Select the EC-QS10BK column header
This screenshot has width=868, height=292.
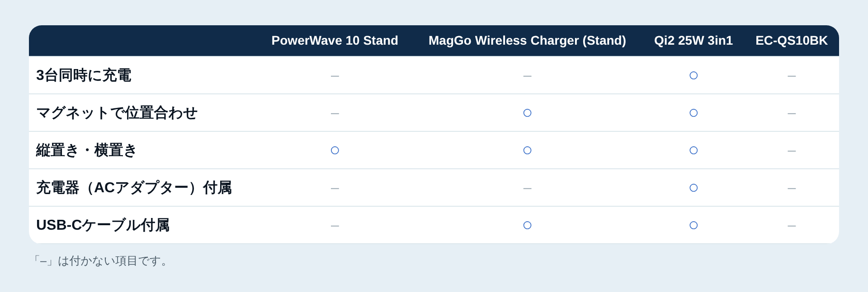[792, 41]
